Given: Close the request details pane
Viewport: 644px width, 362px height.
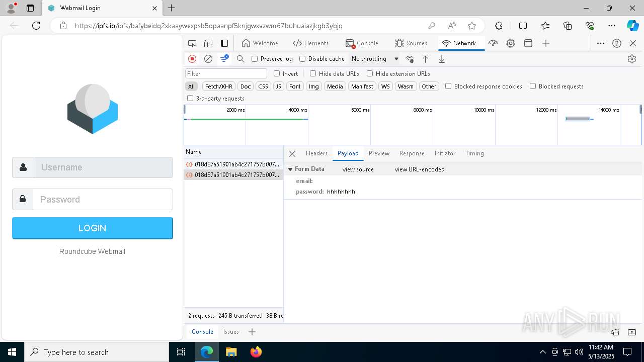Looking at the screenshot, I should tap(292, 154).
